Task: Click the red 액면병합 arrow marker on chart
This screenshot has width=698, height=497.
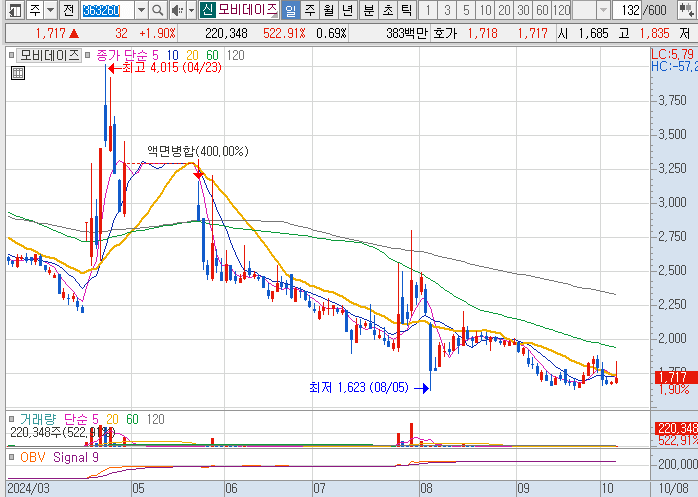Action: coord(198,175)
